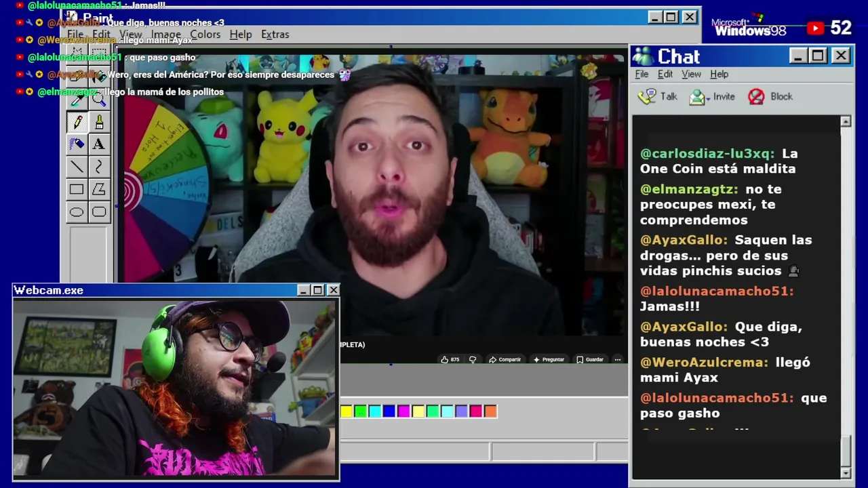This screenshot has height=488, width=868.
Task: Close the Webcam.exe window
Action: 333,290
